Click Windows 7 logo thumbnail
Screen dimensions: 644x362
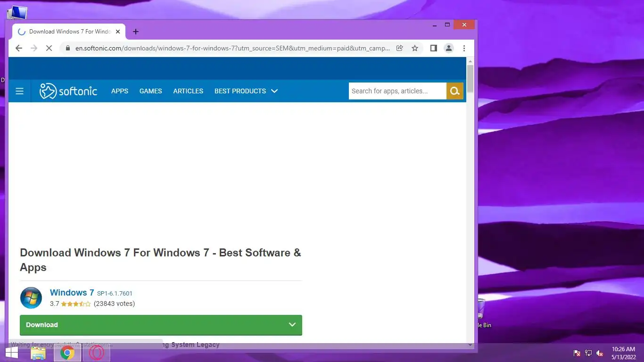[31, 298]
